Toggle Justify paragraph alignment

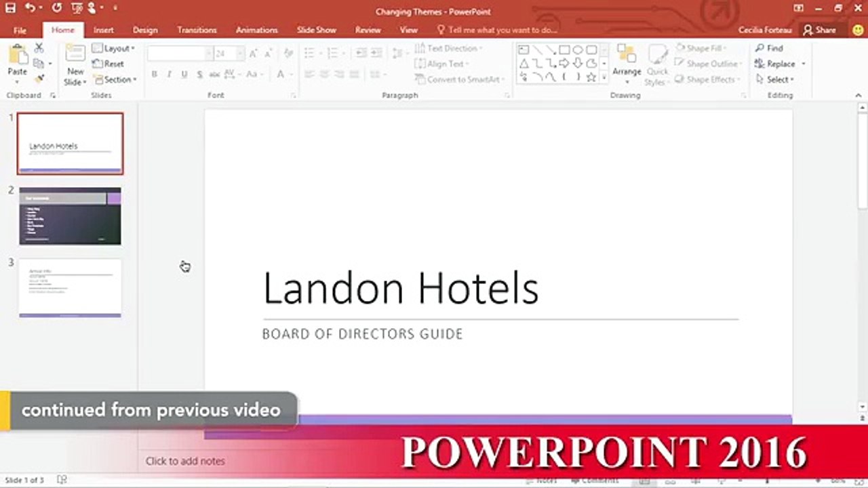click(x=354, y=74)
